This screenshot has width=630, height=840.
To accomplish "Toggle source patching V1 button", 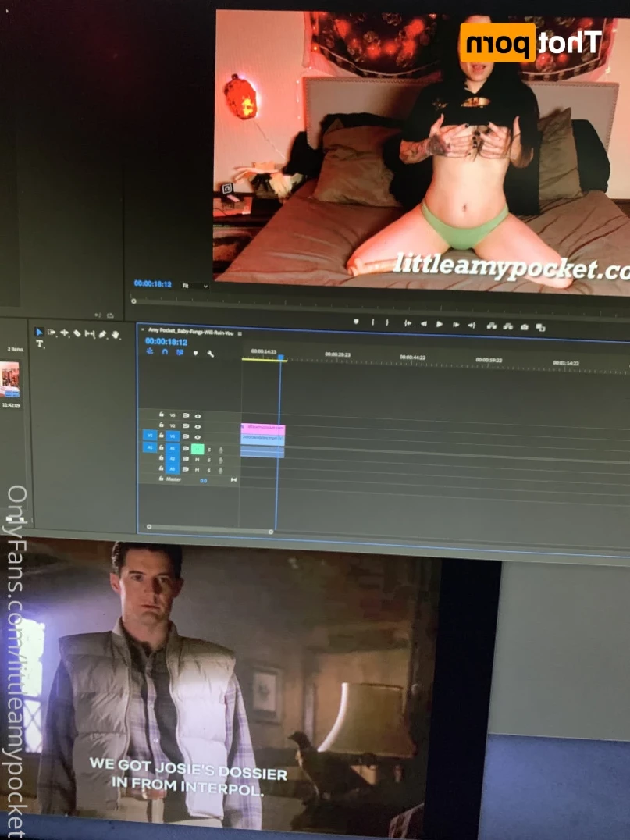I will (x=149, y=436).
